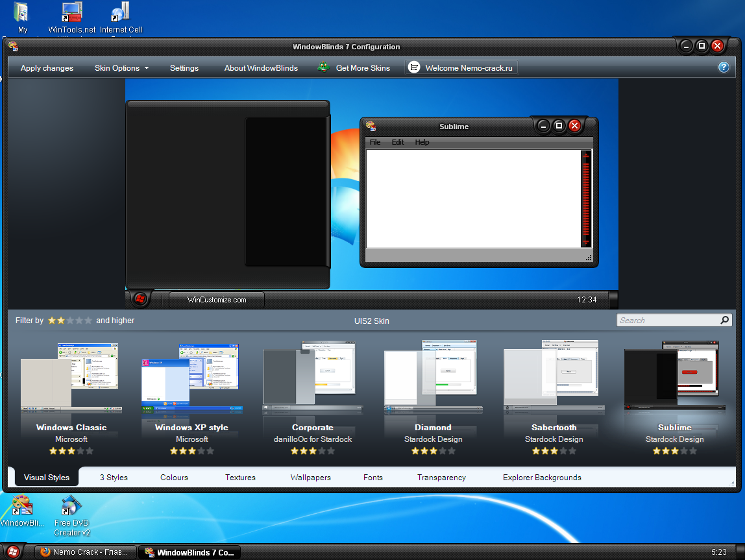Screen dimensions: 745x560
Task: Switch to the Textures tab
Action: (x=240, y=478)
